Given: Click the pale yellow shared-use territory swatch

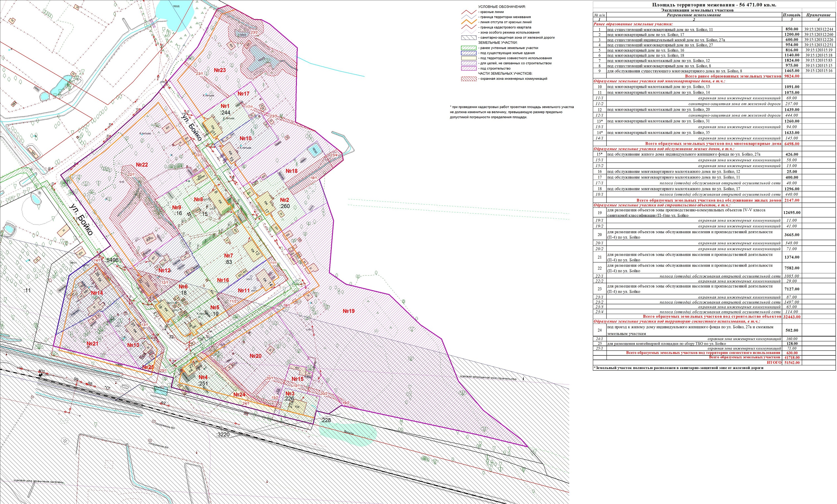Looking at the screenshot, I should (469, 58).
